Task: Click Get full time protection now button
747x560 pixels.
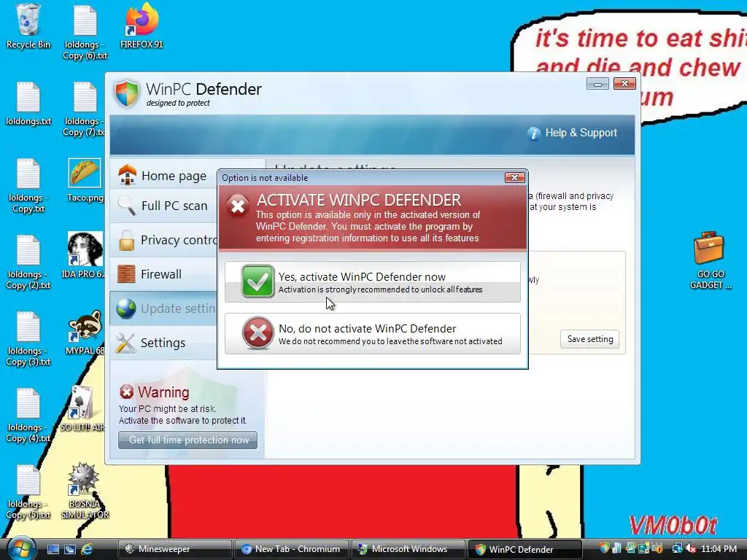Action: (187, 440)
